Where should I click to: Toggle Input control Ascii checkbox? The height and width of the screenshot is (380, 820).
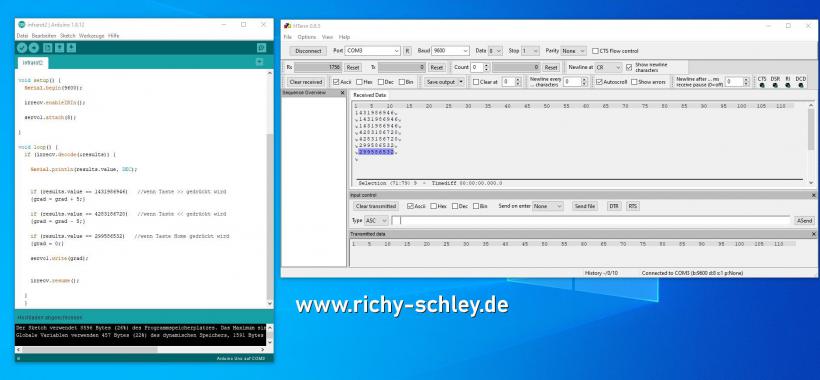[x=410, y=206]
